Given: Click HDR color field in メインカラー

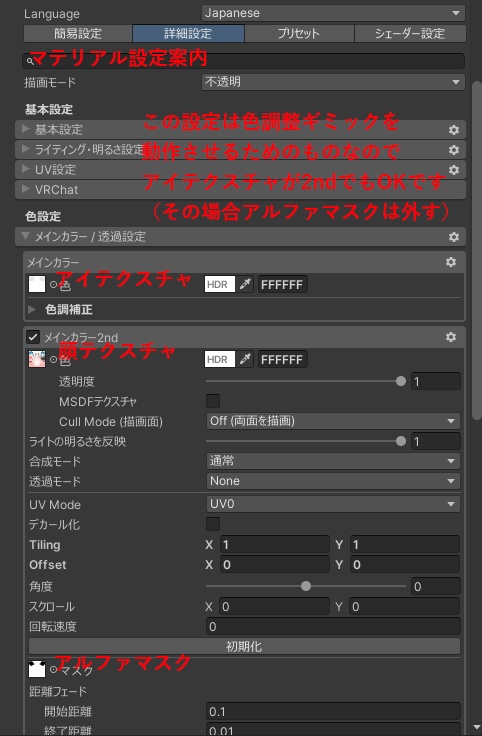Looking at the screenshot, I should [220, 284].
